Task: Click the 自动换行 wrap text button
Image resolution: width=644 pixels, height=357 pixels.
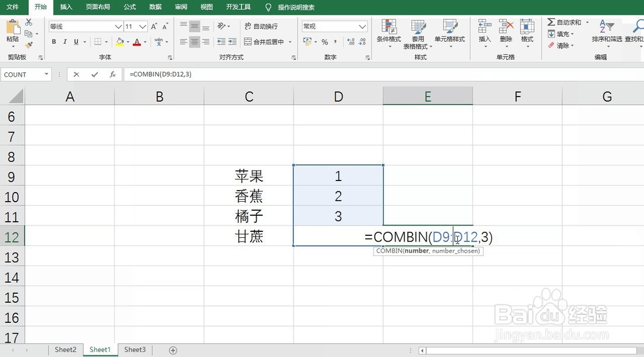Action: click(261, 26)
